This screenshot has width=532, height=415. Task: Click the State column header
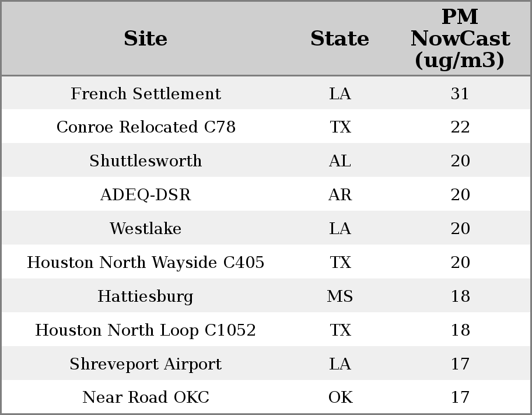(339, 39)
